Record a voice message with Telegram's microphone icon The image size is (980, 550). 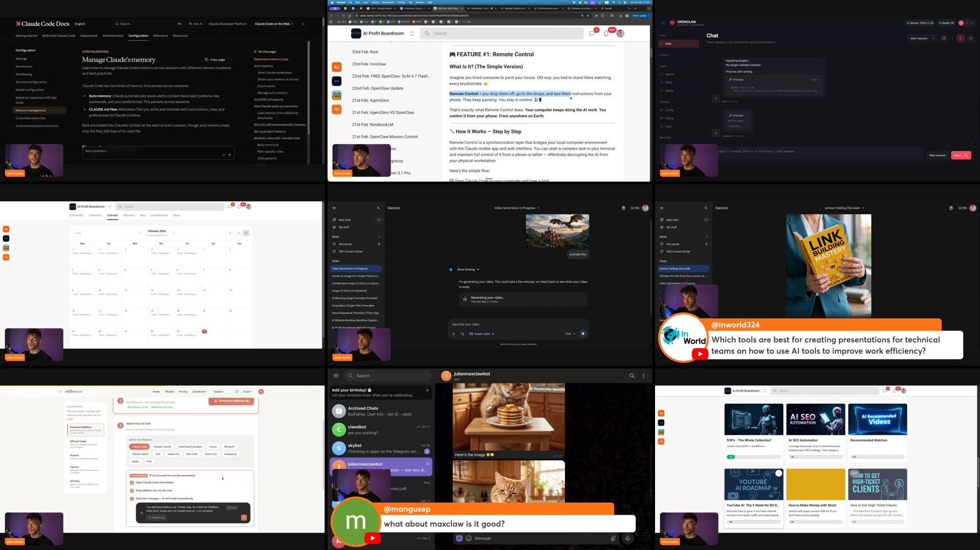[627, 538]
